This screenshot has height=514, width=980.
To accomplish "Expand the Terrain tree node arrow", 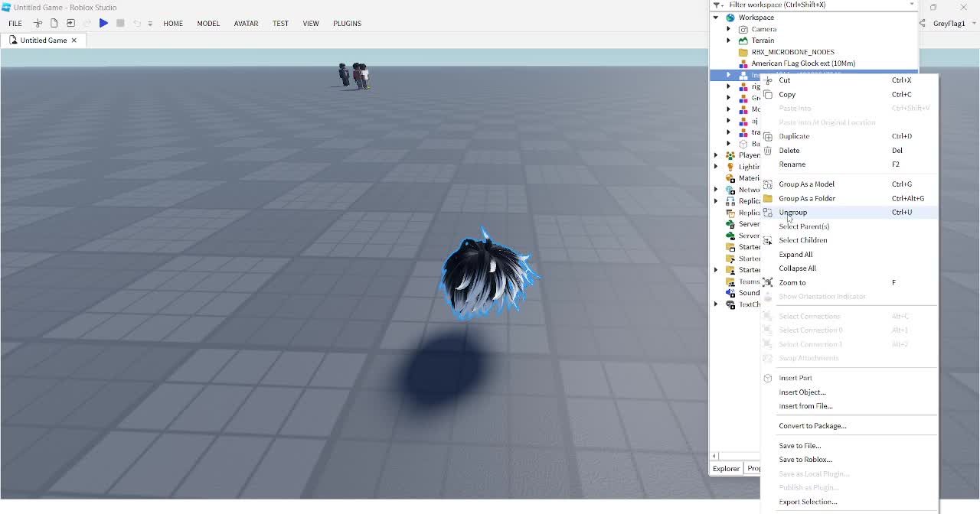I will tap(728, 41).
